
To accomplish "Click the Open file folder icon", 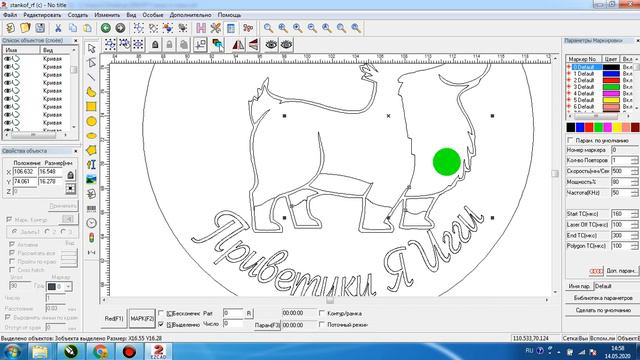I will click(25, 28).
